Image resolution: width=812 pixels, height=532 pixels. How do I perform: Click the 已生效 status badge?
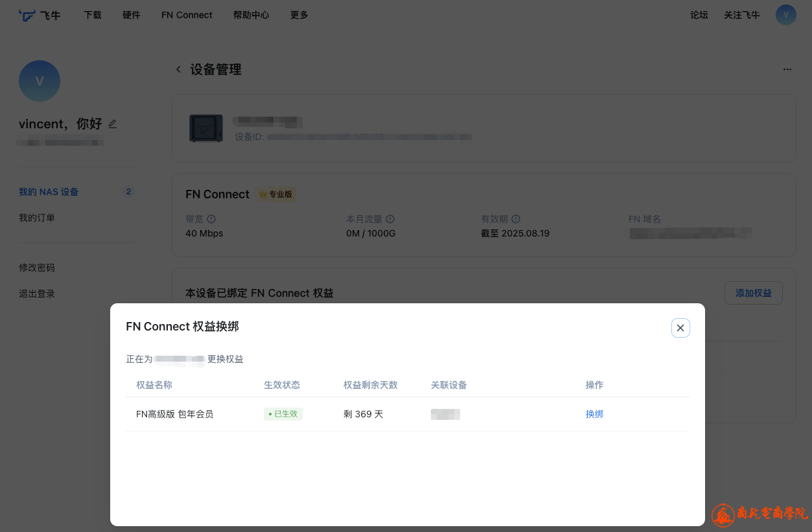[x=283, y=414]
